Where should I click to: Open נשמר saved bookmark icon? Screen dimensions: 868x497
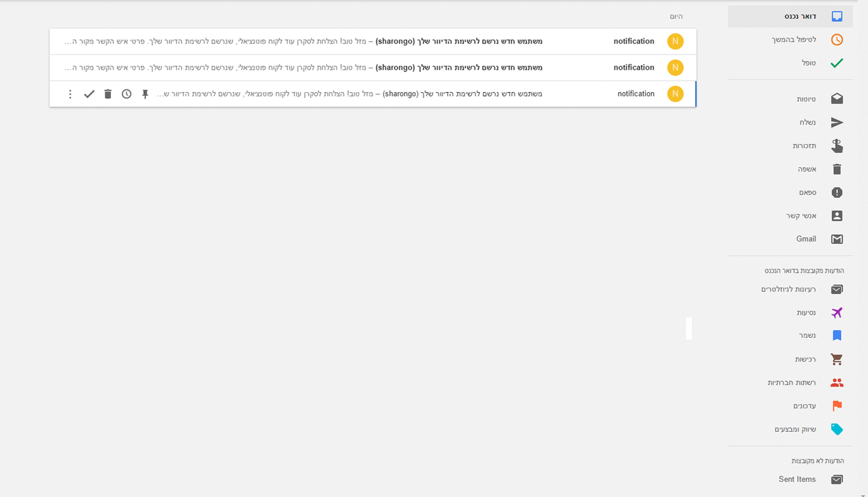(x=836, y=336)
